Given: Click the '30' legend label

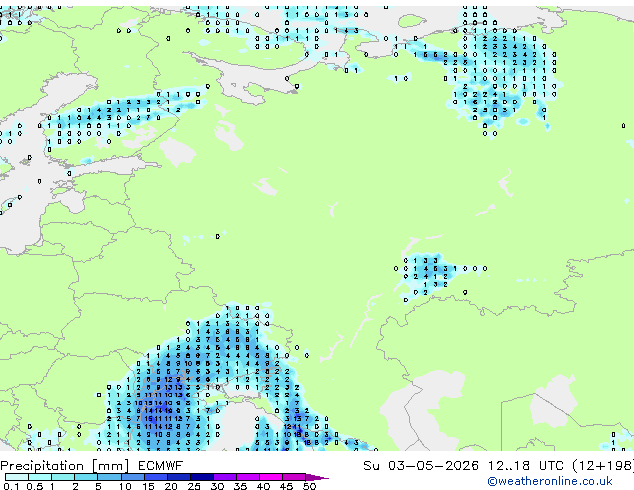Looking at the screenshot, I should (217, 486).
